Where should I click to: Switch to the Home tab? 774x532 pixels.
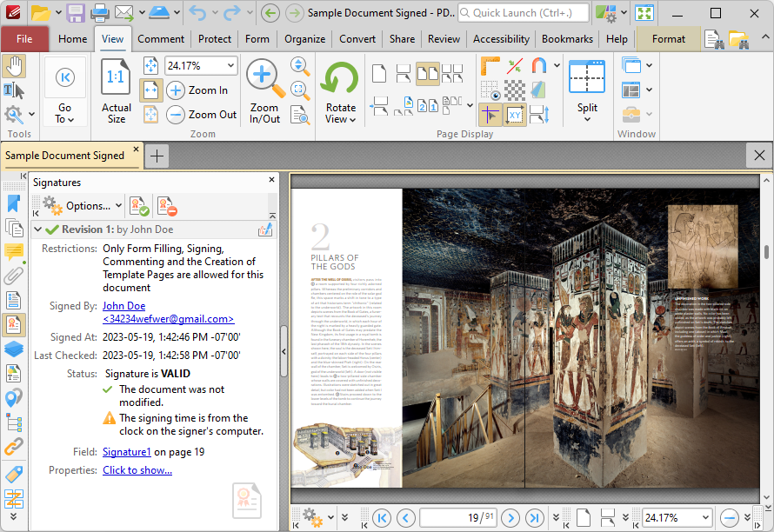(72, 39)
